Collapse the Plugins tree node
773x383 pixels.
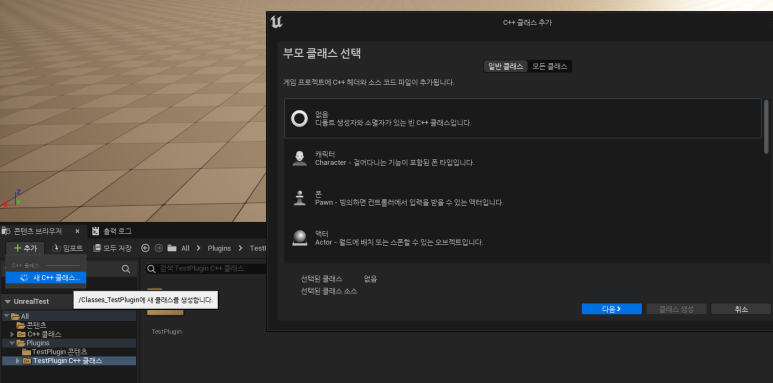coord(12,343)
